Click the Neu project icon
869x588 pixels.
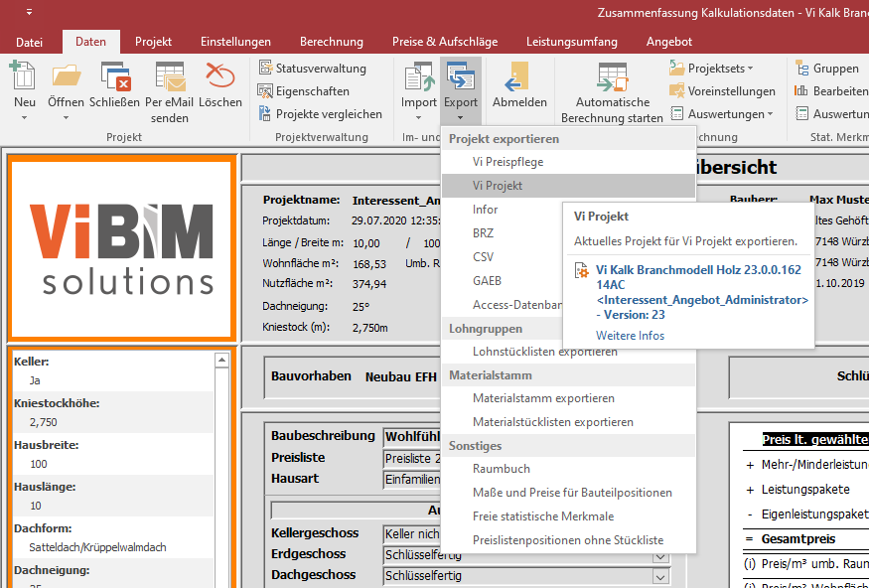[22, 75]
